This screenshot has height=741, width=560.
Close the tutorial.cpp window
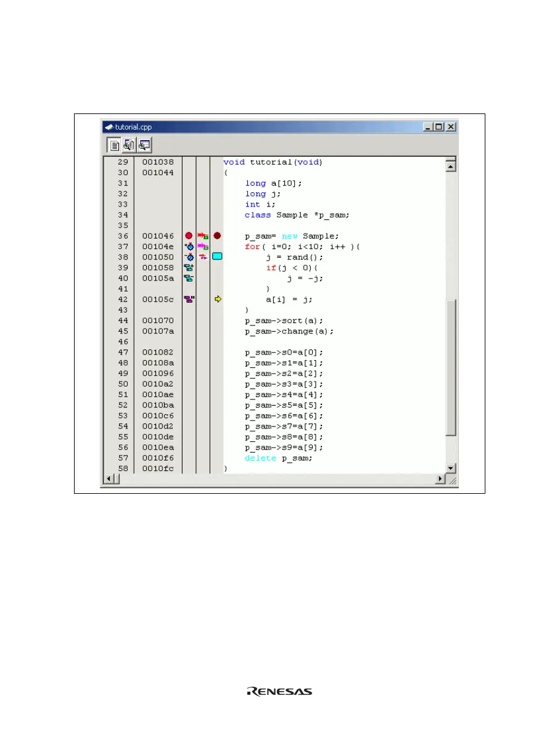(451, 127)
